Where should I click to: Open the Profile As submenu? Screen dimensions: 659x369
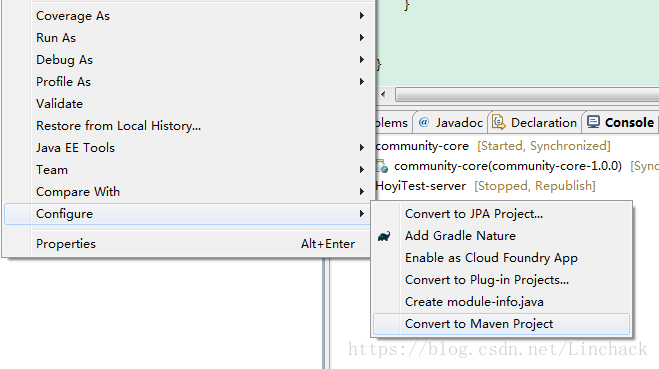[x=187, y=82]
